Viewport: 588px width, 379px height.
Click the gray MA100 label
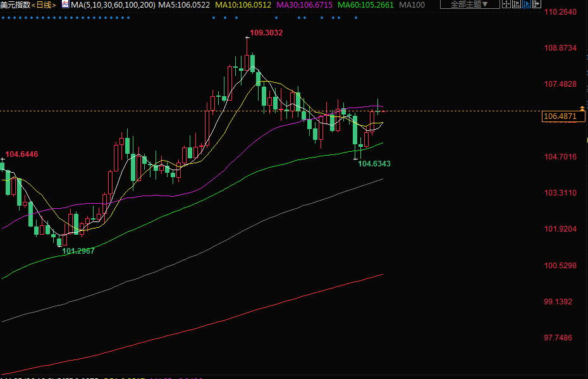(x=412, y=4)
